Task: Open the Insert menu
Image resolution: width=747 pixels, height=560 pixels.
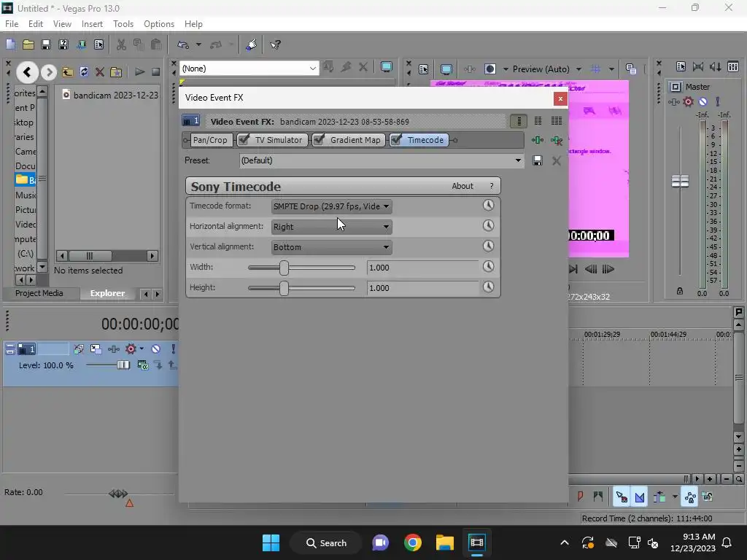Action: (x=92, y=24)
